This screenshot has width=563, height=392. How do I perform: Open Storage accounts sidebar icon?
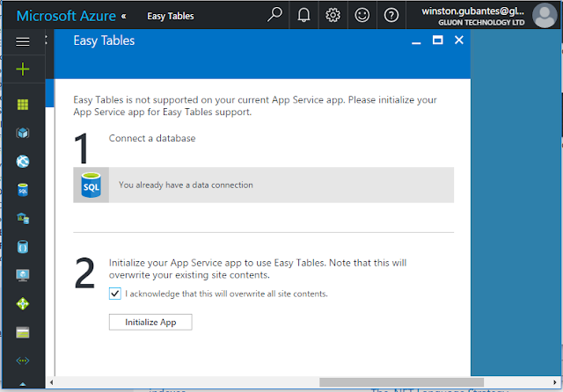click(23, 332)
